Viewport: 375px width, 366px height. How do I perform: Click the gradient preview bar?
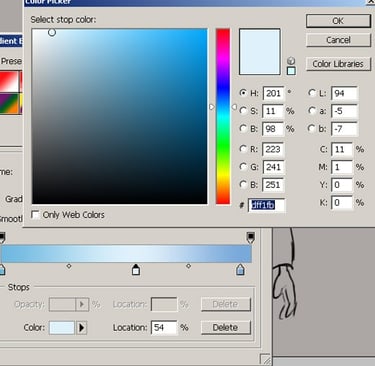tap(126, 253)
